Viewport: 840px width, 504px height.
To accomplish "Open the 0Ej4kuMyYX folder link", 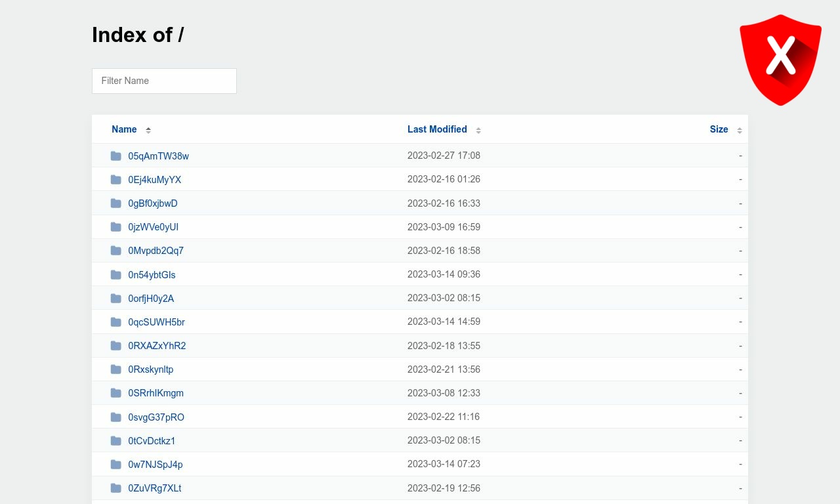I will (154, 180).
